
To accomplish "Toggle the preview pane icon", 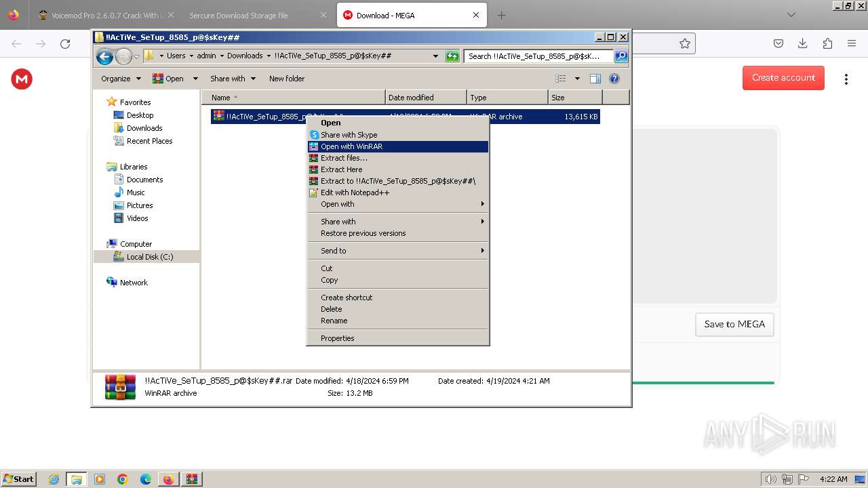I will click(x=595, y=79).
